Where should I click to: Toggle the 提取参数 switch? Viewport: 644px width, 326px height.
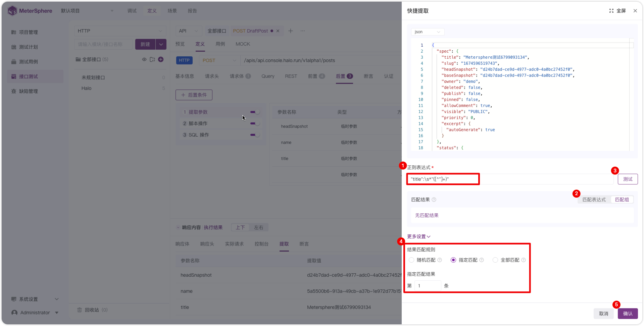click(255, 112)
